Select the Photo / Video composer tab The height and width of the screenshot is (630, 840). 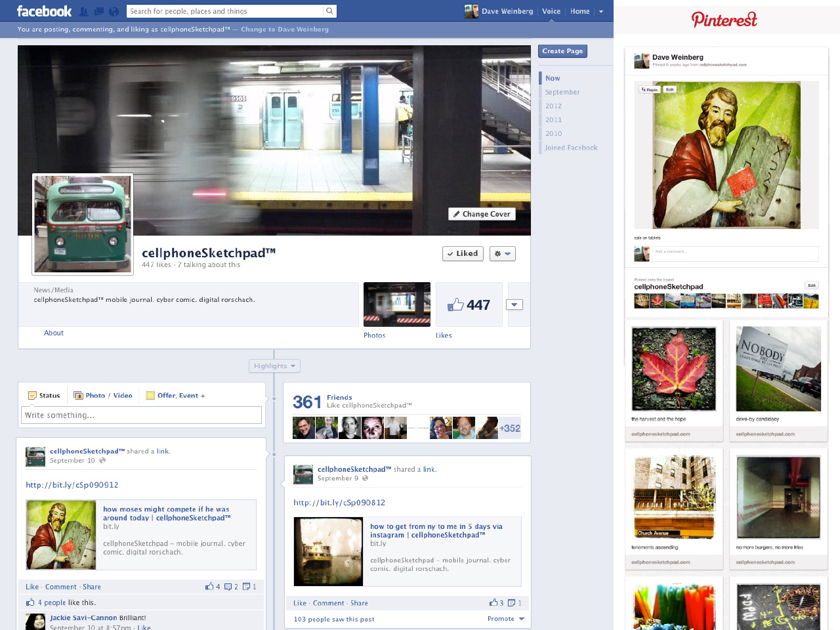[x=103, y=395]
